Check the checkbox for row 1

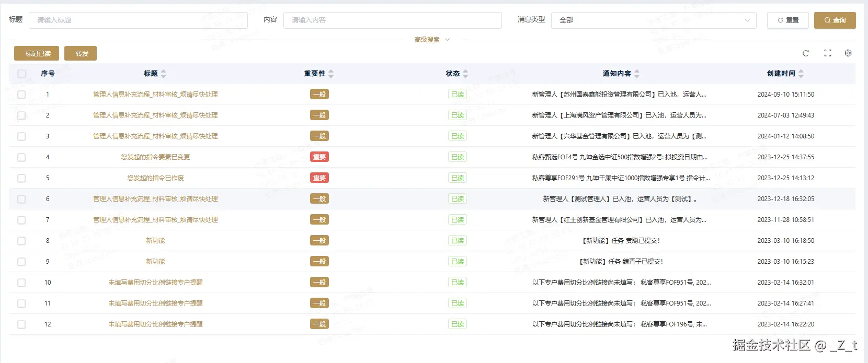pyautogui.click(x=21, y=95)
